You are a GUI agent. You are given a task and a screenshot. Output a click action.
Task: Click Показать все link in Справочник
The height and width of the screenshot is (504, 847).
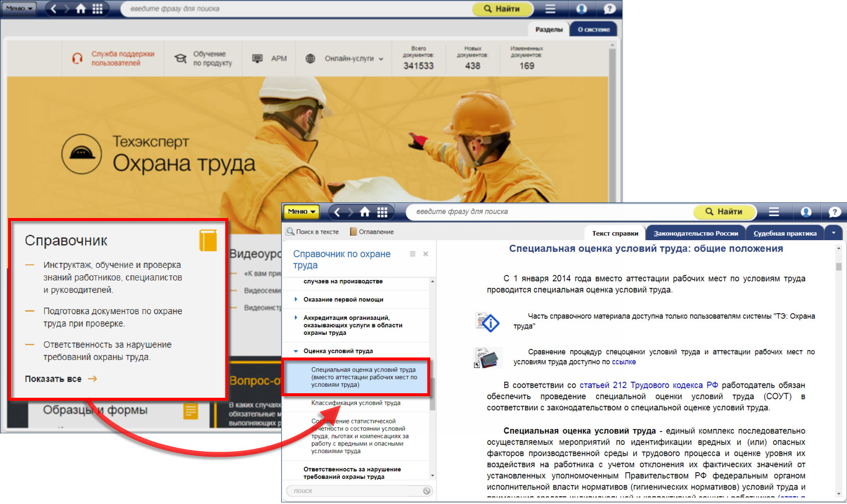[53, 379]
